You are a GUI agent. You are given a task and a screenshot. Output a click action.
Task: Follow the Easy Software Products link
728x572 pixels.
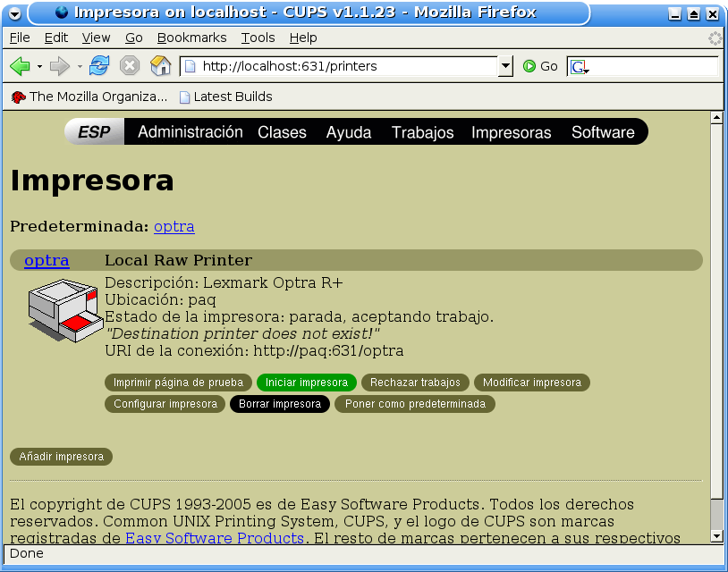[x=215, y=538]
